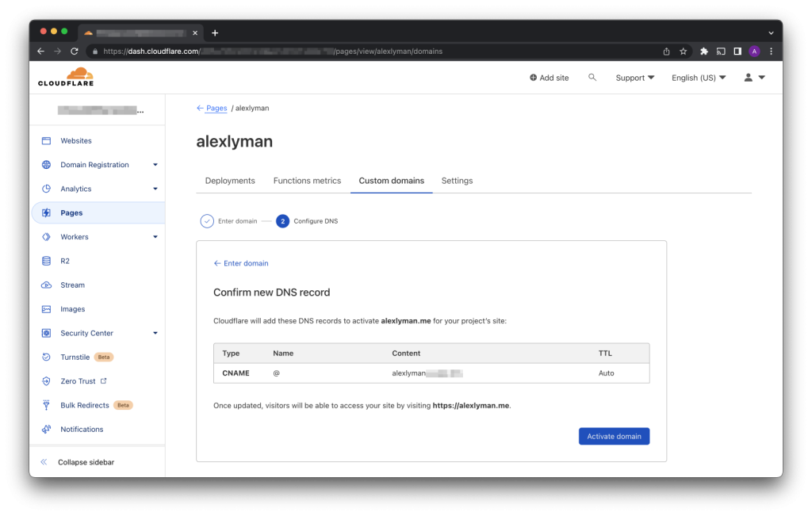Image resolution: width=812 pixels, height=516 pixels.
Task: Switch to the Settings tab
Action: pos(457,181)
